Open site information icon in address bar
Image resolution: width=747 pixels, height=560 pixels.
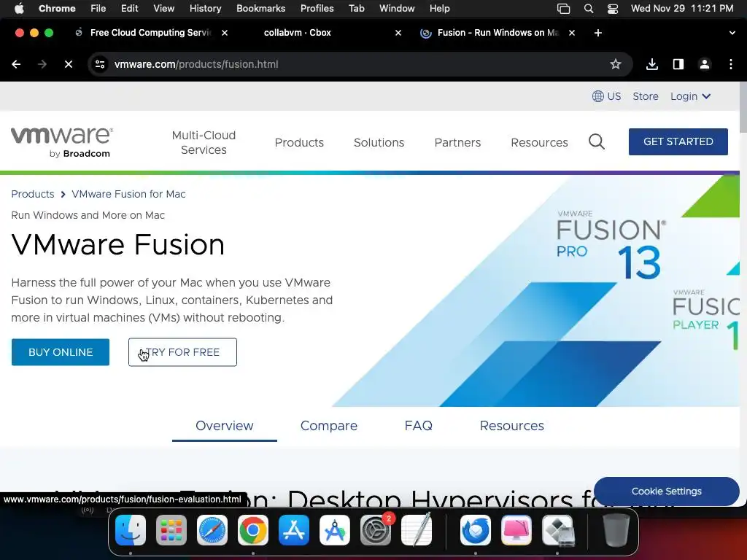pyautogui.click(x=99, y=64)
